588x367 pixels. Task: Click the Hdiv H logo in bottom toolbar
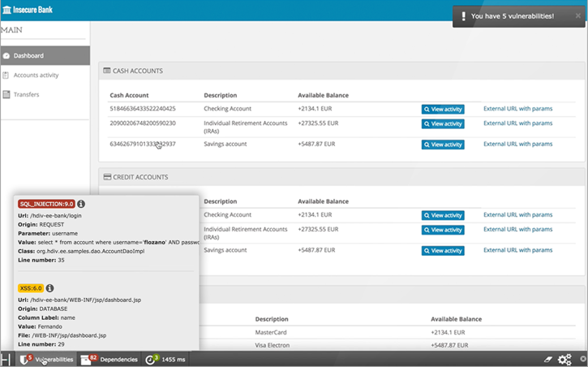tap(6, 359)
